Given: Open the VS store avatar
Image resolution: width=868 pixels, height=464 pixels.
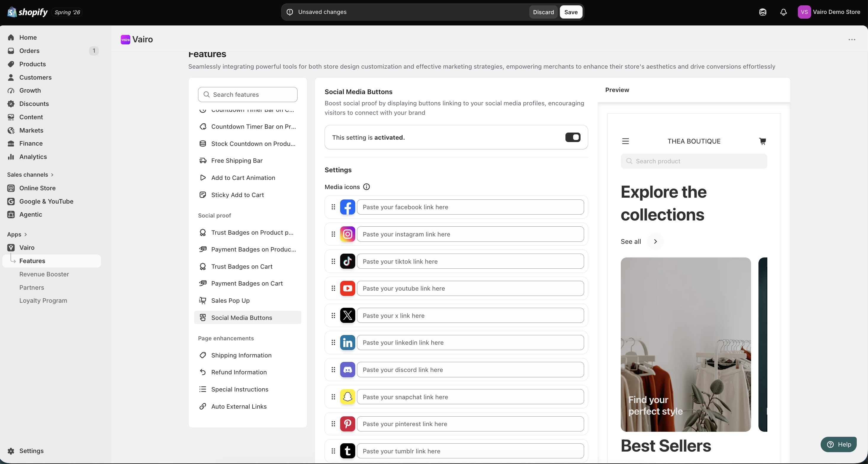Looking at the screenshot, I should tap(804, 12).
